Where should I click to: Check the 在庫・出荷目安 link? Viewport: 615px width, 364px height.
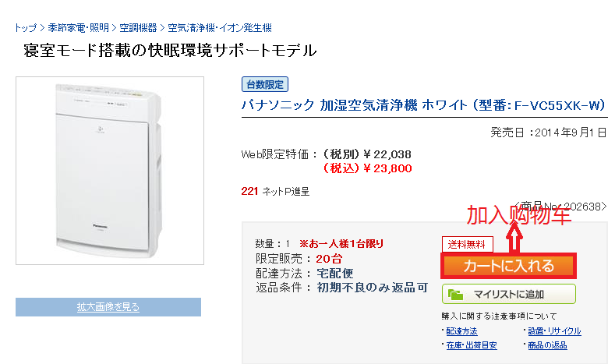click(471, 345)
